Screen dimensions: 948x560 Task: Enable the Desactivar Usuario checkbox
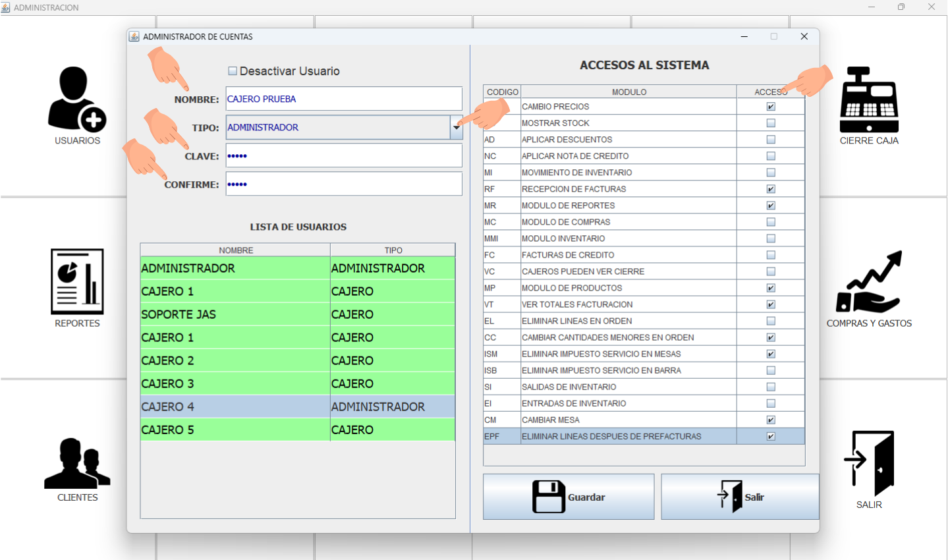coord(233,71)
